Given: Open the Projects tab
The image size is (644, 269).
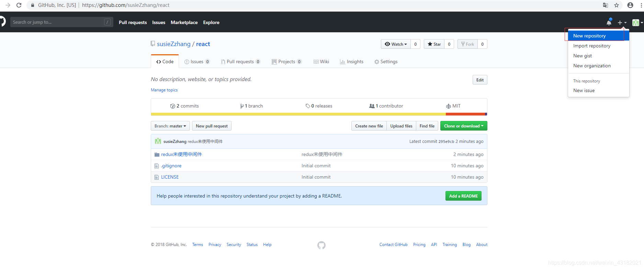Looking at the screenshot, I should pyautogui.click(x=287, y=61).
